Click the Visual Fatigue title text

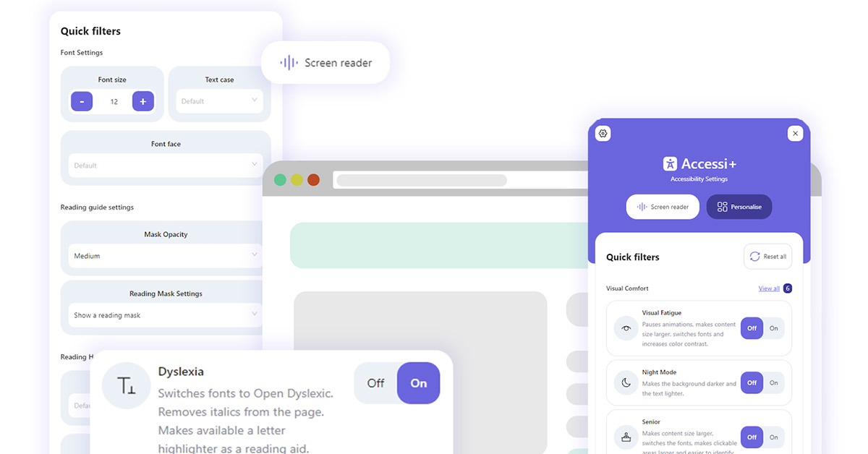[x=662, y=313]
